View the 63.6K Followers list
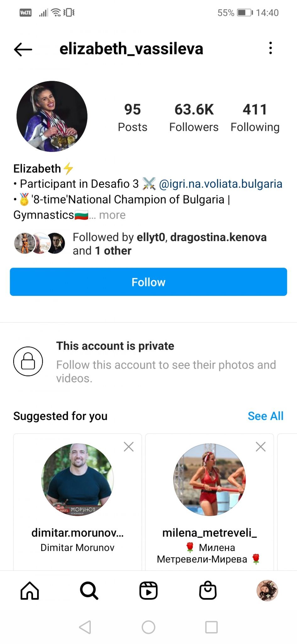This screenshot has height=644, width=297. pyautogui.click(x=194, y=117)
